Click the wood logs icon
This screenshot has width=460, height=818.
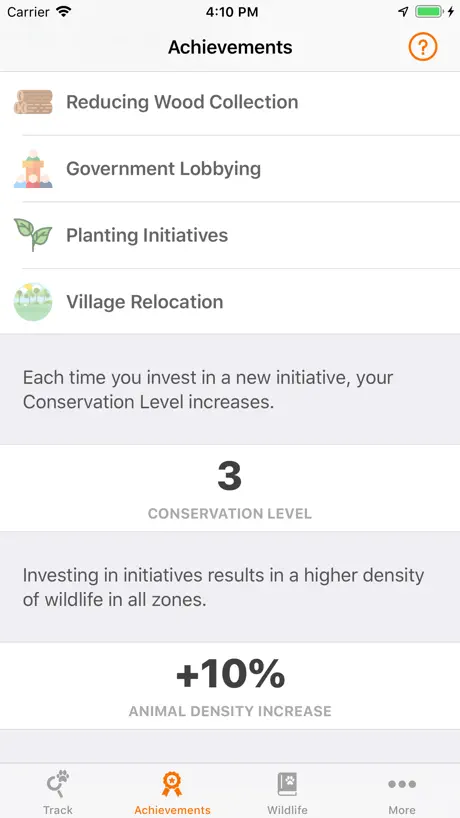tap(33, 102)
